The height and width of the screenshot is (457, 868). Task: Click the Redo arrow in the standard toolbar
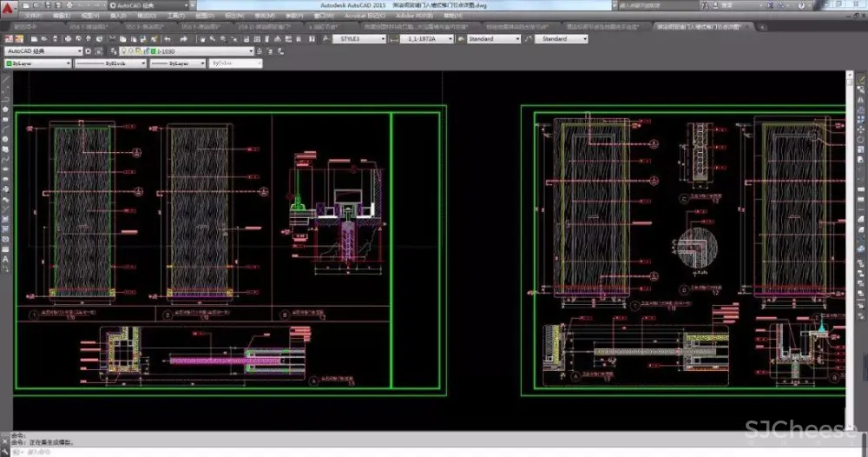coord(184,39)
